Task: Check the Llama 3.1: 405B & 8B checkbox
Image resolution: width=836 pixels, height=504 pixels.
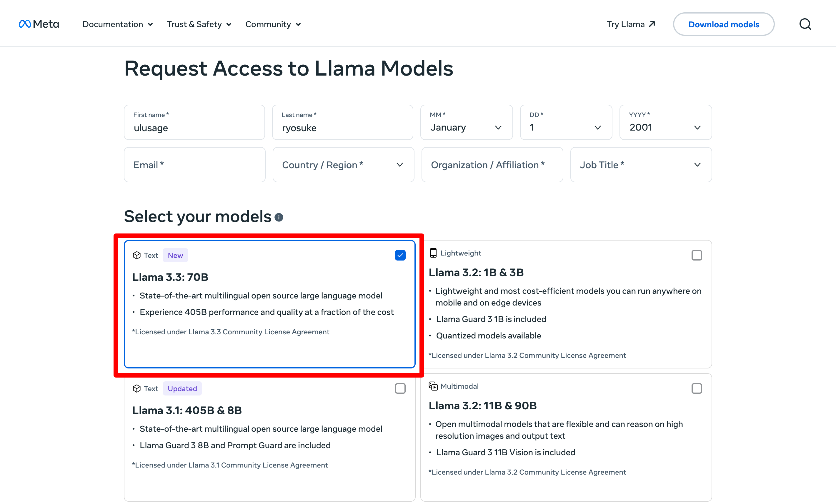Action: (400, 388)
